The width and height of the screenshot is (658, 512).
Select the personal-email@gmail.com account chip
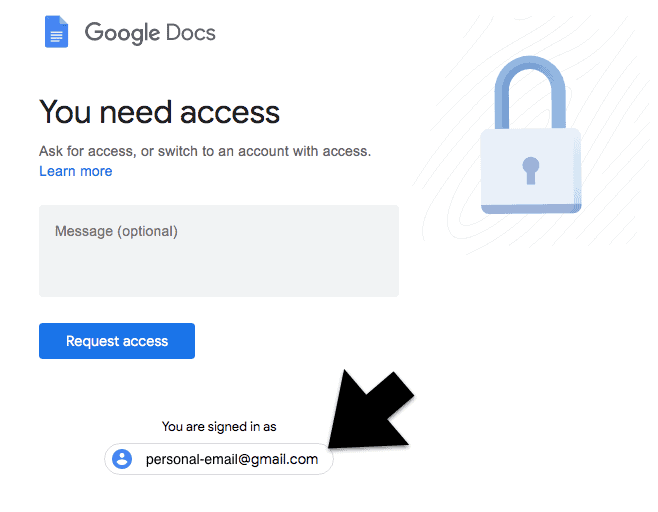pos(219,459)
